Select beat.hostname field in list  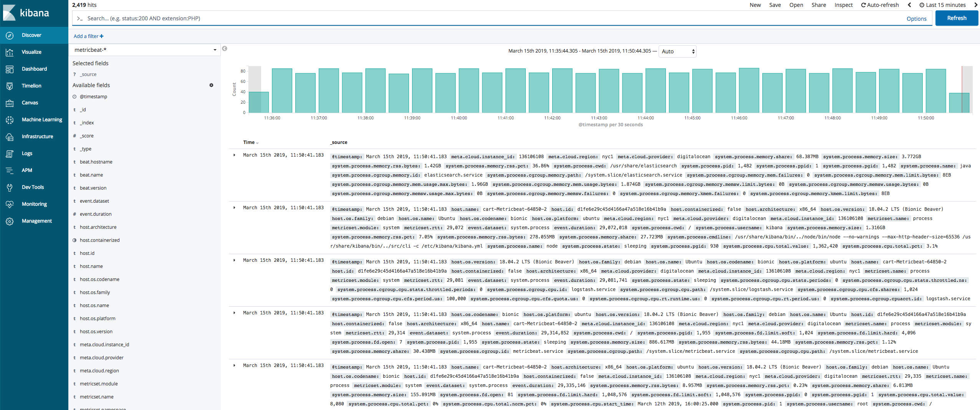click(x=96, y=162)
